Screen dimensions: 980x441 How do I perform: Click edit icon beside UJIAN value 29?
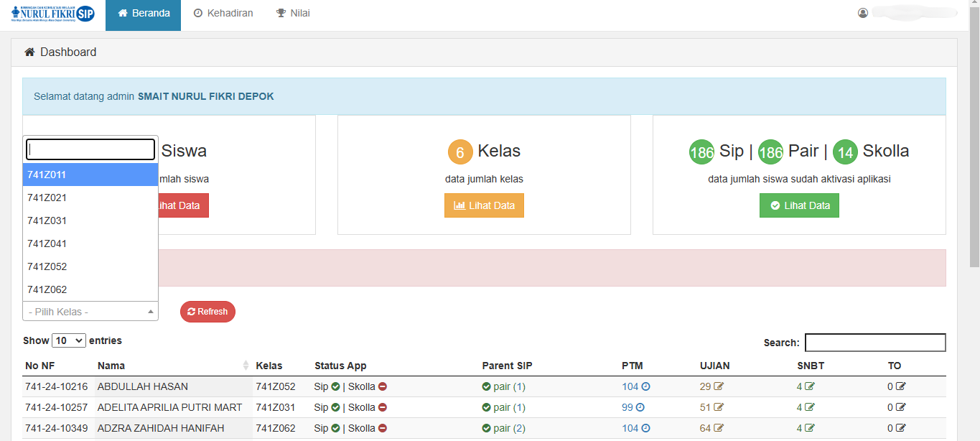tap(719, 386)
